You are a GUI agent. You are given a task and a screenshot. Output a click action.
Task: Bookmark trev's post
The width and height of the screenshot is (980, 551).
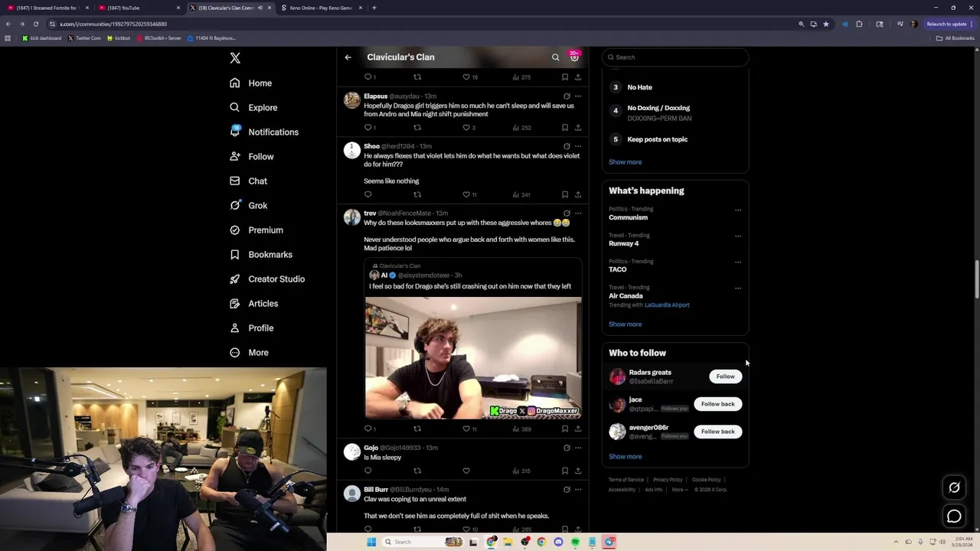pyautogui.click(x=565, y=429)
